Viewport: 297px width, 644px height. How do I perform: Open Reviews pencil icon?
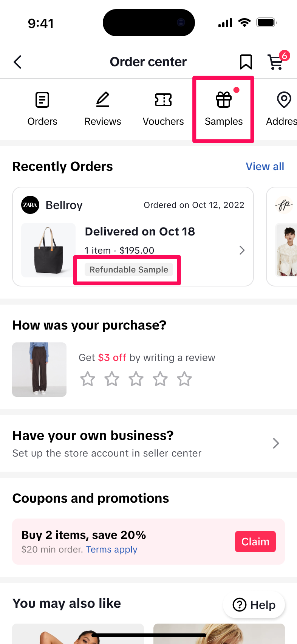click(x=103, y=100)
